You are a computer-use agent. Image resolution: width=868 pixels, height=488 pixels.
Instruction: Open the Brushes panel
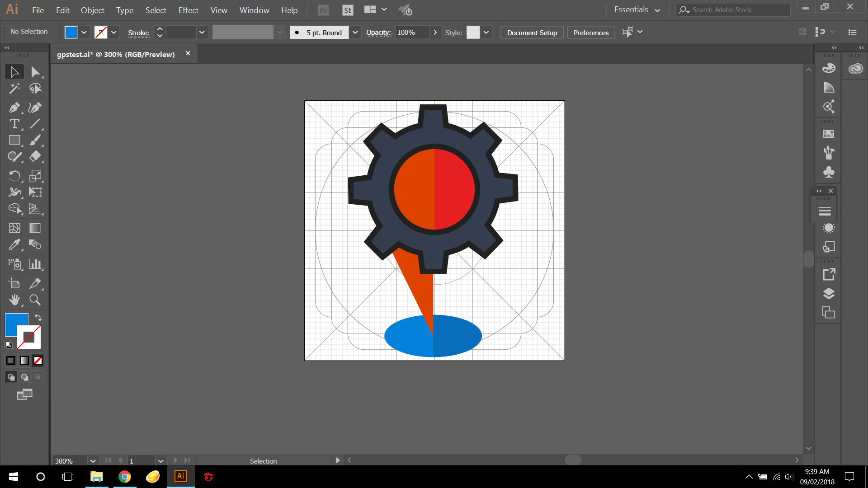(x=829, y=153)
